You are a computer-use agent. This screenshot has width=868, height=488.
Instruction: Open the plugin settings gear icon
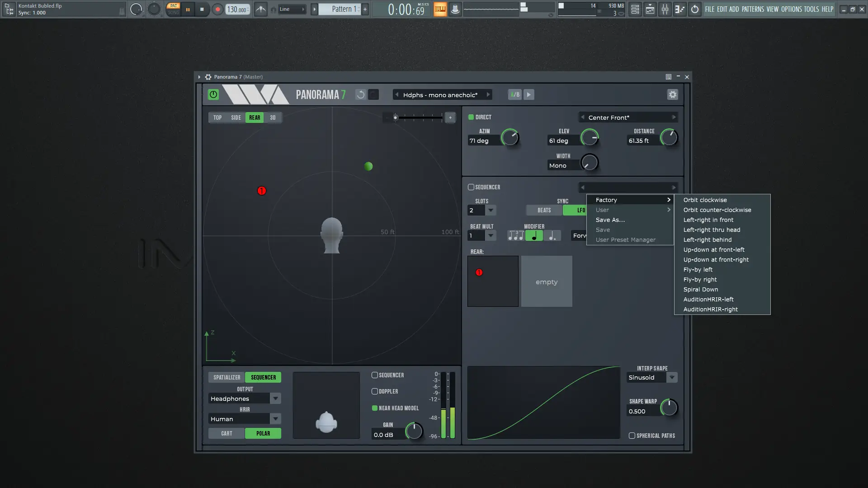(x=672, y=94)
